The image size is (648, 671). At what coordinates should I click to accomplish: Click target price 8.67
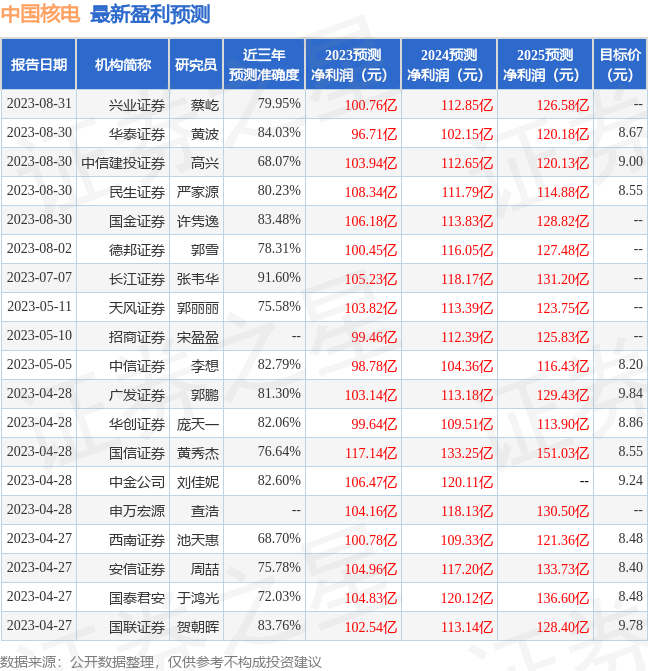click(630, 133)
